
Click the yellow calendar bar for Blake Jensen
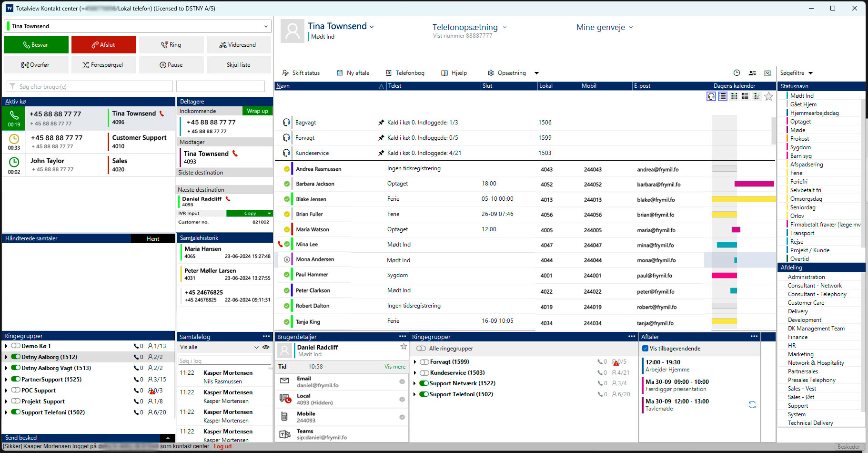click(743, 199)
